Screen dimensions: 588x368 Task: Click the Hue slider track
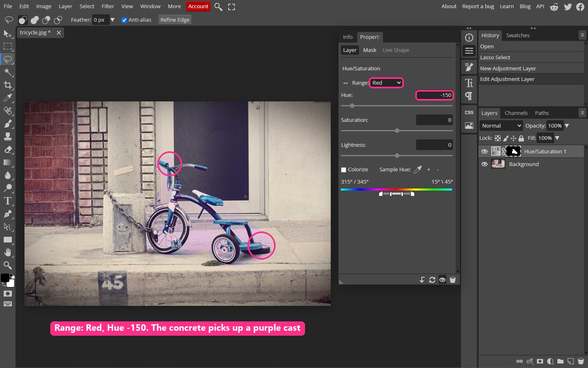(x=397, y=105)
